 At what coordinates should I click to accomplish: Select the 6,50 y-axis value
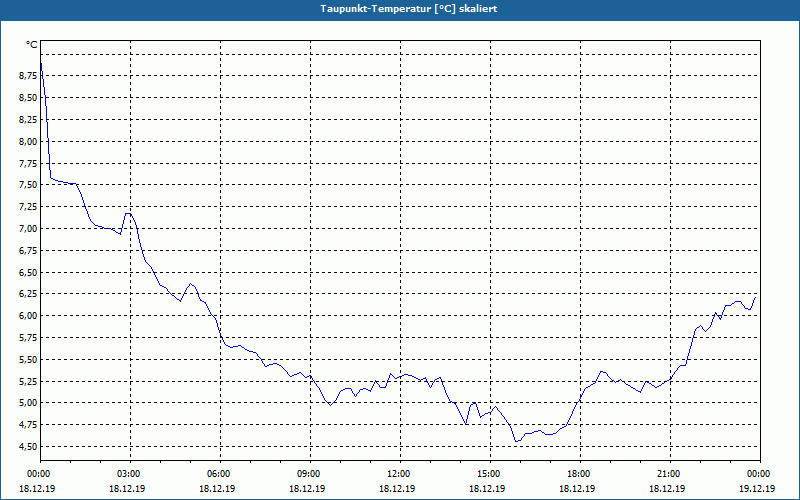click(x=28, y=272)
